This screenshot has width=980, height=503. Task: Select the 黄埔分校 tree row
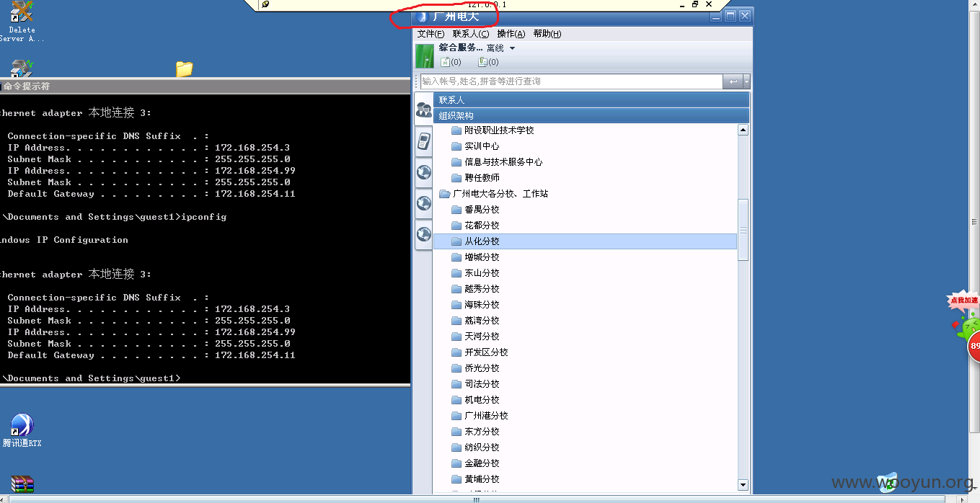click(585, 479)
